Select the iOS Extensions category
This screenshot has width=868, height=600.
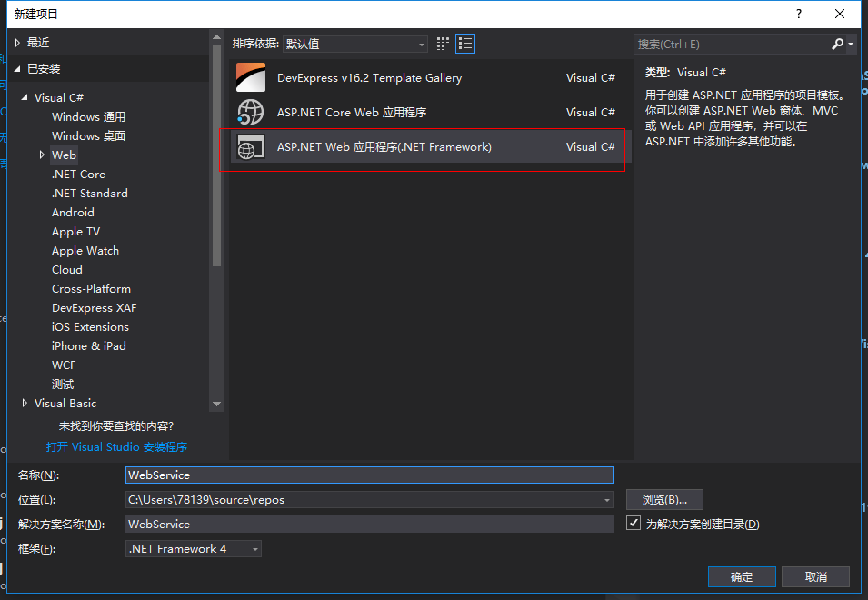coord(90,326)
